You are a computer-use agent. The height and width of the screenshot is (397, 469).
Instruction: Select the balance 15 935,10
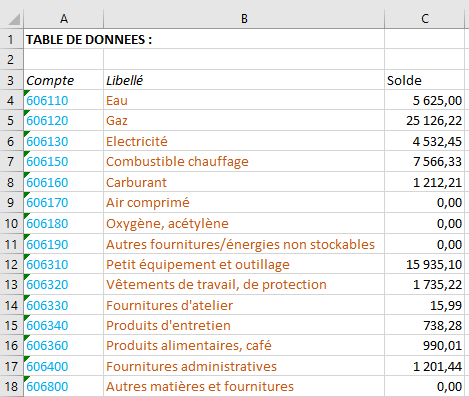[424, 264]
